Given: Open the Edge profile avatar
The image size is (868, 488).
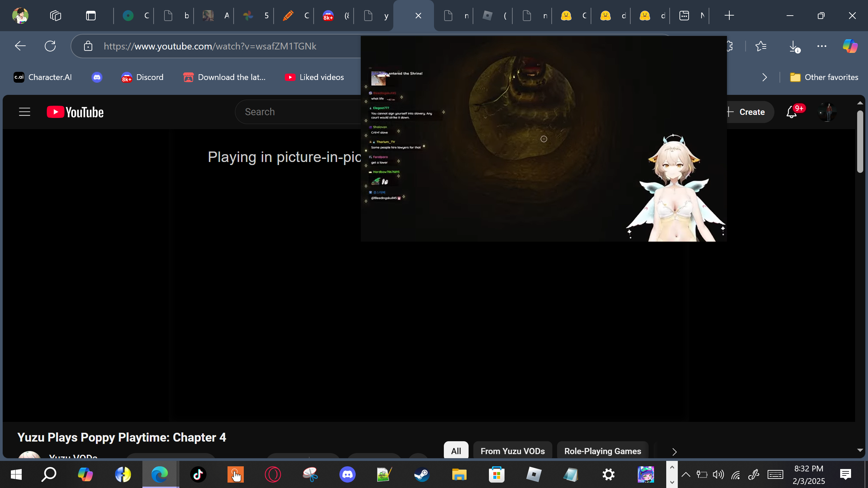Looking at the screenshot, I should (20, 16).
